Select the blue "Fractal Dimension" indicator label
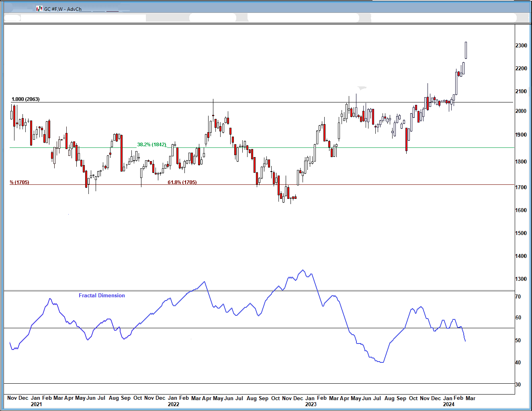 pyautogui.click(x=102, y=296)
